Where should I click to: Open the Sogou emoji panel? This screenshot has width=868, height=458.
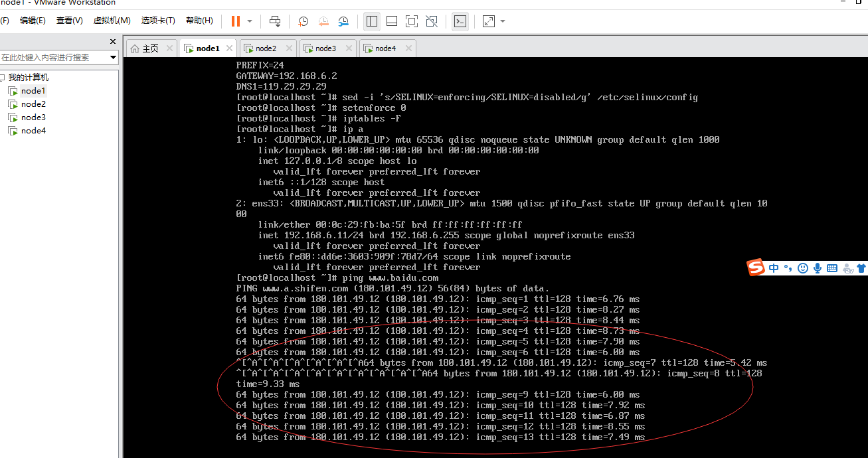pyautogui.click(x=803, y=268)
